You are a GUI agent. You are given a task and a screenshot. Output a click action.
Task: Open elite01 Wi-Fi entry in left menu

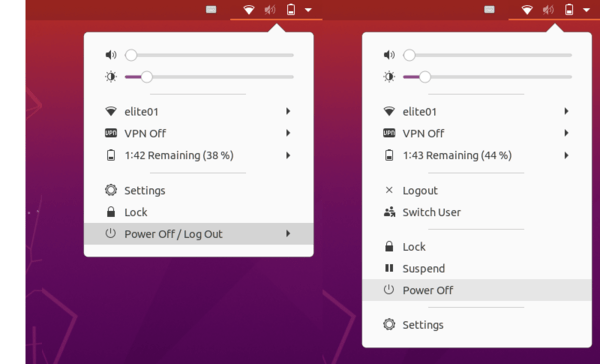pyautogui.click(x=199, y=111)
